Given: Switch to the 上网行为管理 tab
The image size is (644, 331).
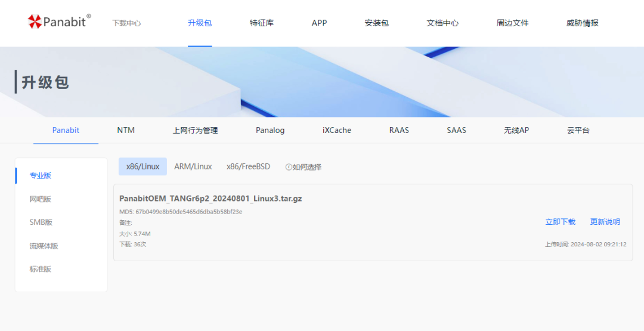Looking at the screenshot, I should pyautogui.click(x=195, y=131).
